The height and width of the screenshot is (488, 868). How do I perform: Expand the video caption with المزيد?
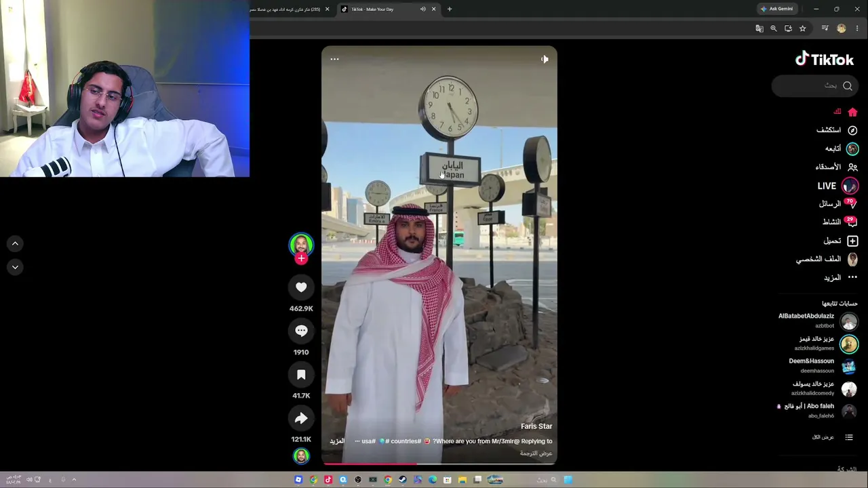[x=337, y=441]
